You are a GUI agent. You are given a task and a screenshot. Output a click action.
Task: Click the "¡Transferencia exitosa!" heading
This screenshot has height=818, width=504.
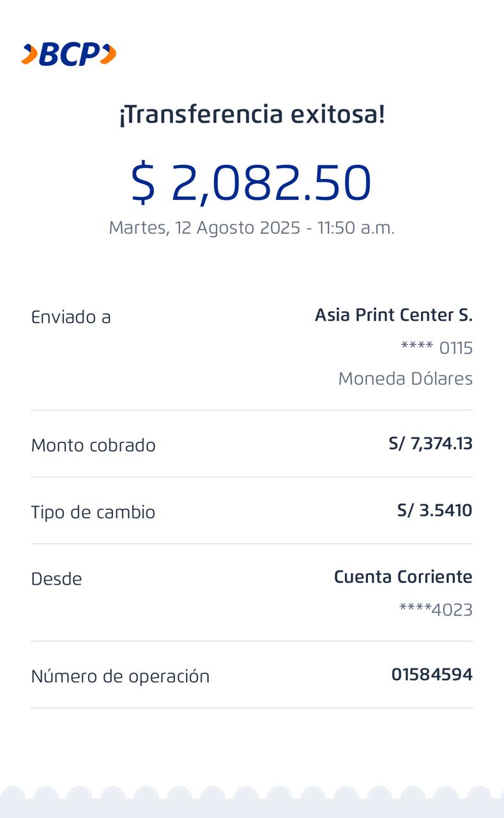click(252, 114)
